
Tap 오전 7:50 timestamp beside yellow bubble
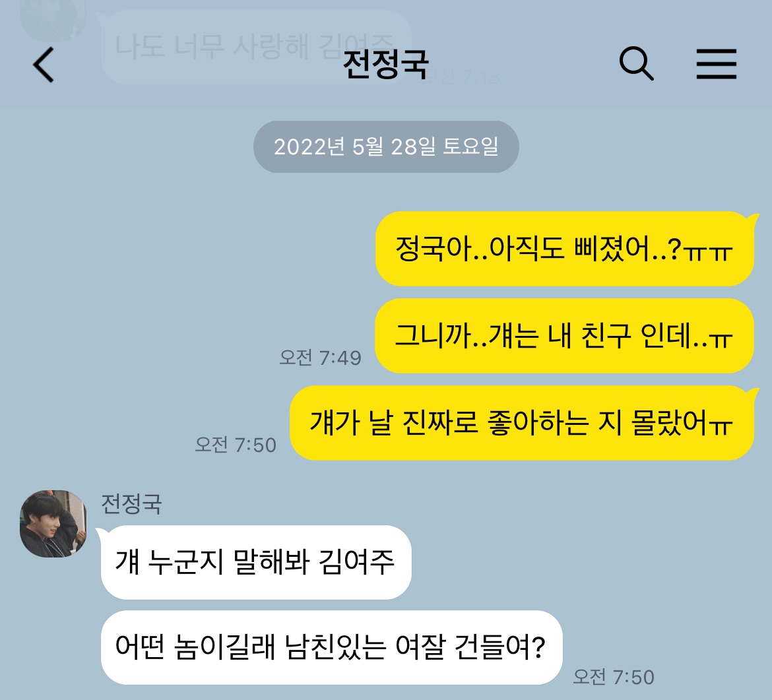(x=236, y=445)
